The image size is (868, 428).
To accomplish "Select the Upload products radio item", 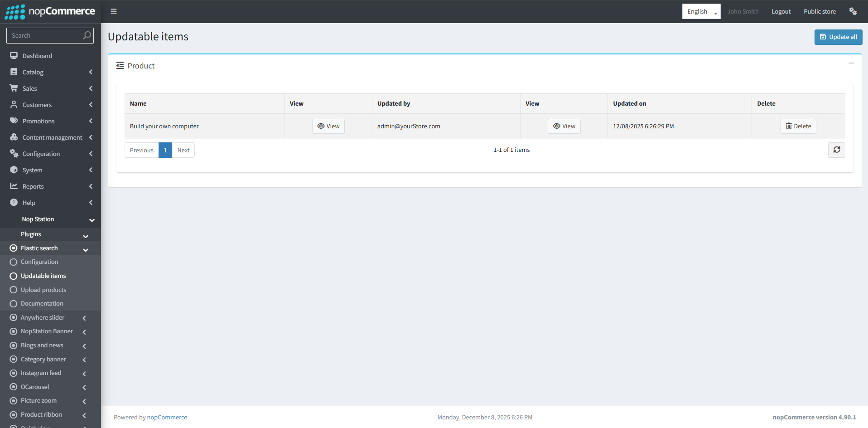I will pos(14,290).
